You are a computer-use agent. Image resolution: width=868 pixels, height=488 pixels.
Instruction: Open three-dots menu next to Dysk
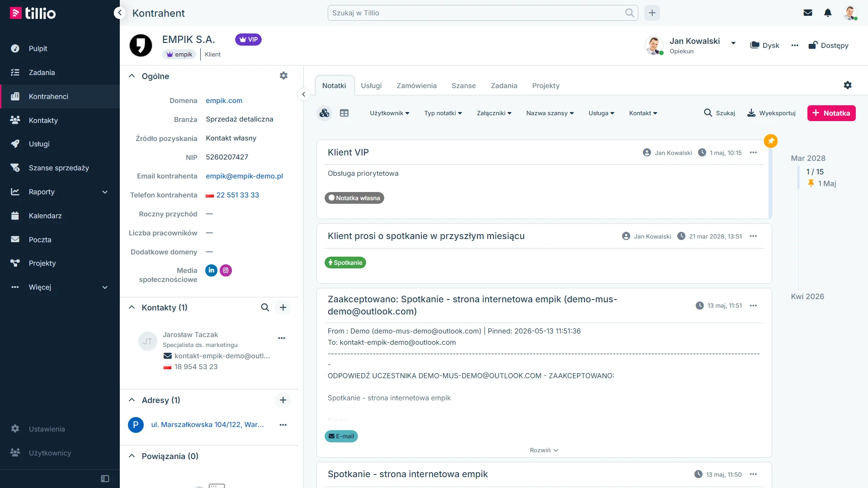coord(795,45)
